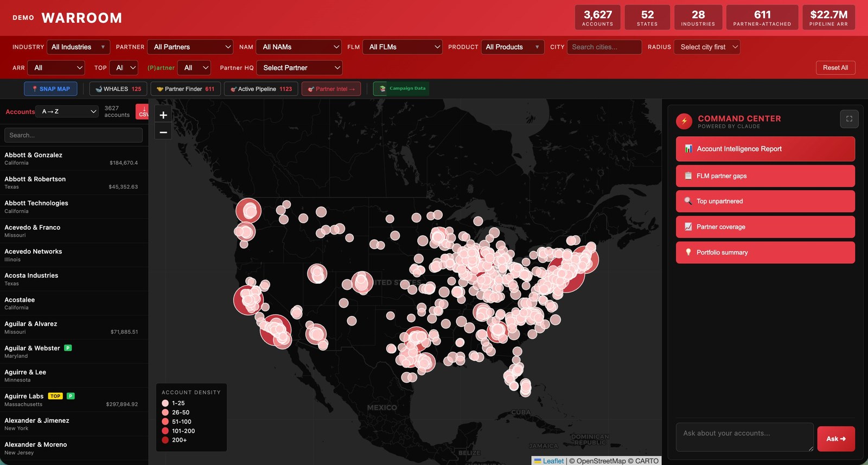Change the accounts A→Z sort order
The image size is (868, 465).
coord(68,111)
